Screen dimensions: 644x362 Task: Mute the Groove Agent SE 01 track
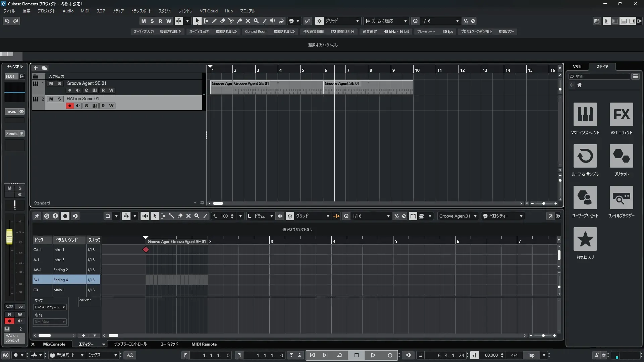(51, 83)
